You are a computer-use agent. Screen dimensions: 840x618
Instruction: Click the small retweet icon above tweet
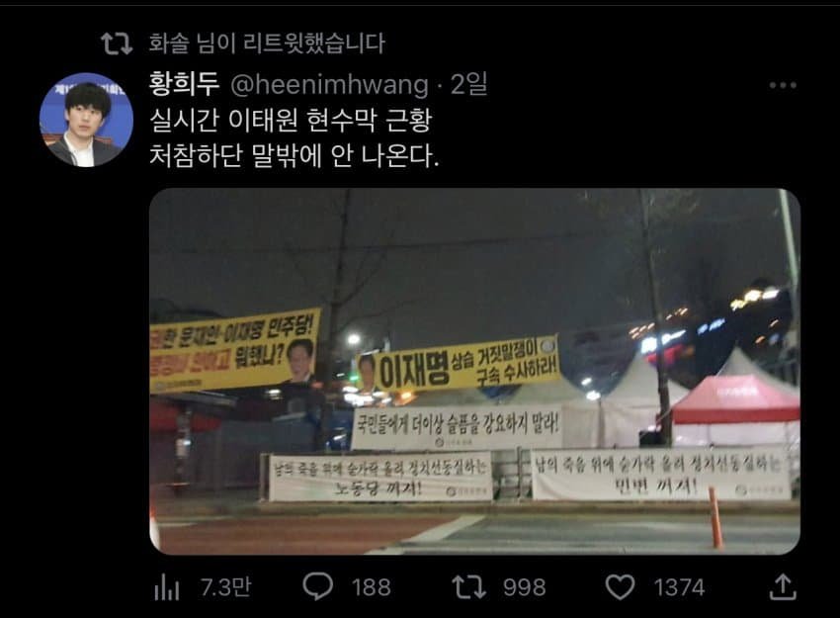(117, 44)
